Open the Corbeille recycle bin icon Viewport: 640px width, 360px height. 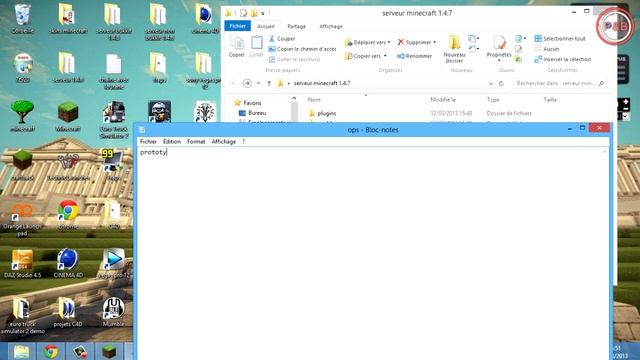pyautogui.click(x=22, y=18)
